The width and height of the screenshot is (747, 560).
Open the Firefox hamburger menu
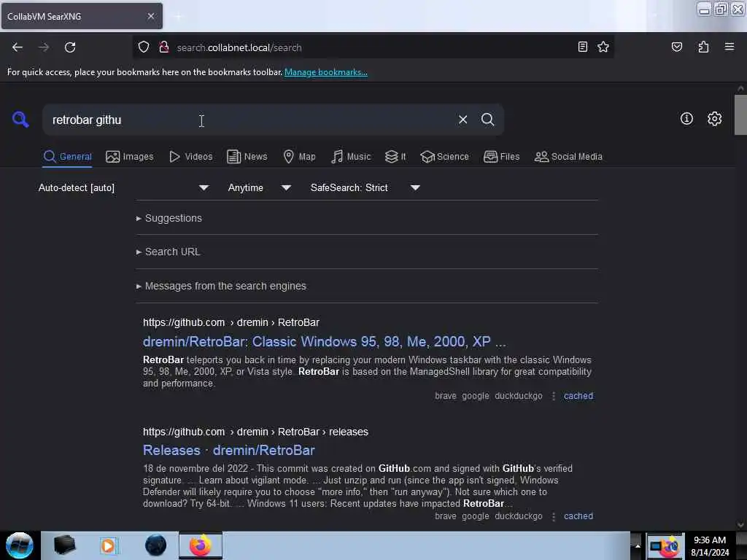point(729,47)
